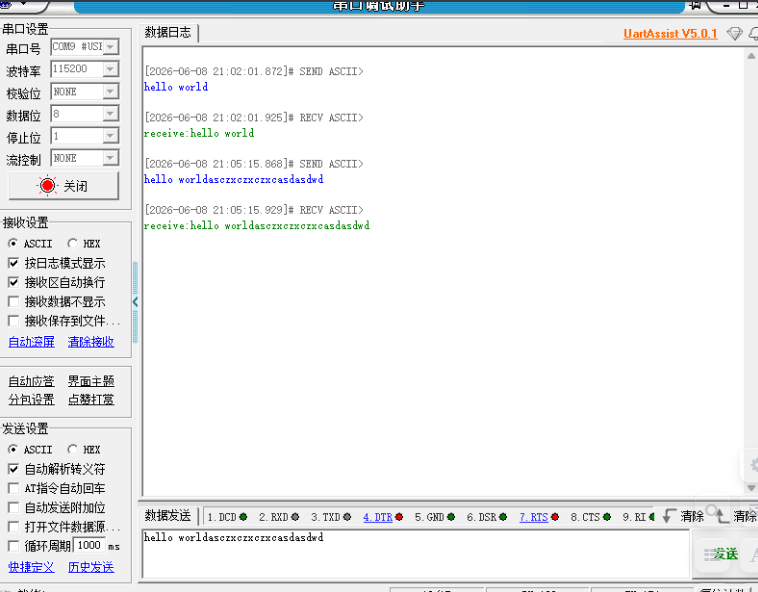Select HEX receive mode
The height and width of the screenshot is (592, 758).
(x=73, y=243)
